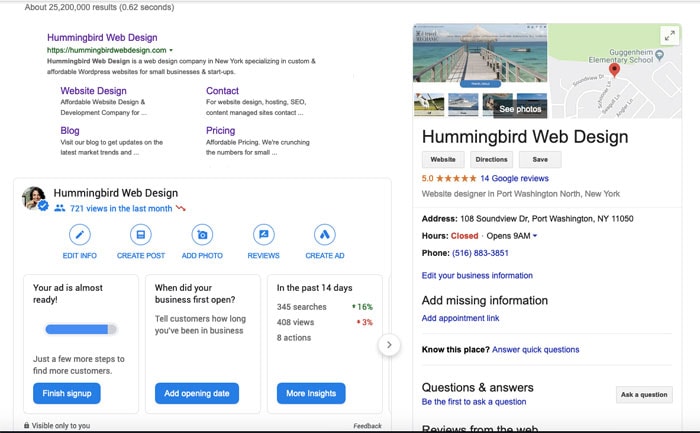Screen dimensions: 700x433
Task: Click the lock icon beside Visible only to you
Action: tap(27, 425)
